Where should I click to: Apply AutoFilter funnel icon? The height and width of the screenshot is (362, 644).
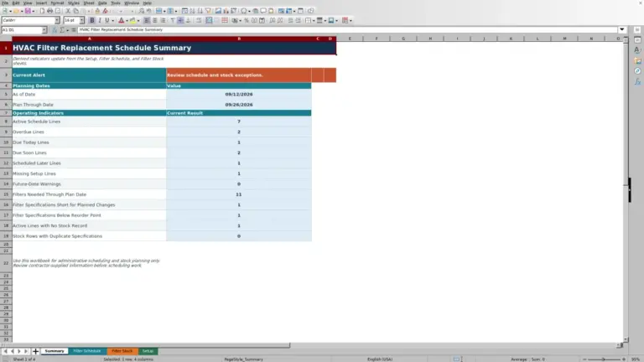click(208, 11)
